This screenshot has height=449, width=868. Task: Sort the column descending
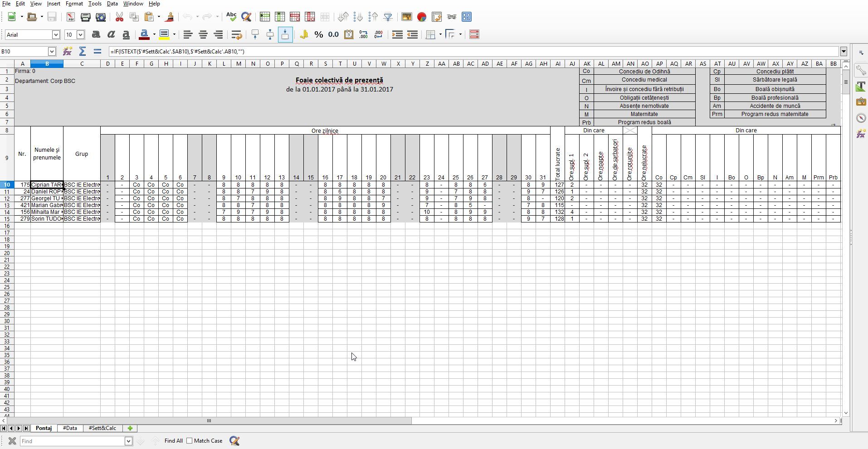click(373, 17)
